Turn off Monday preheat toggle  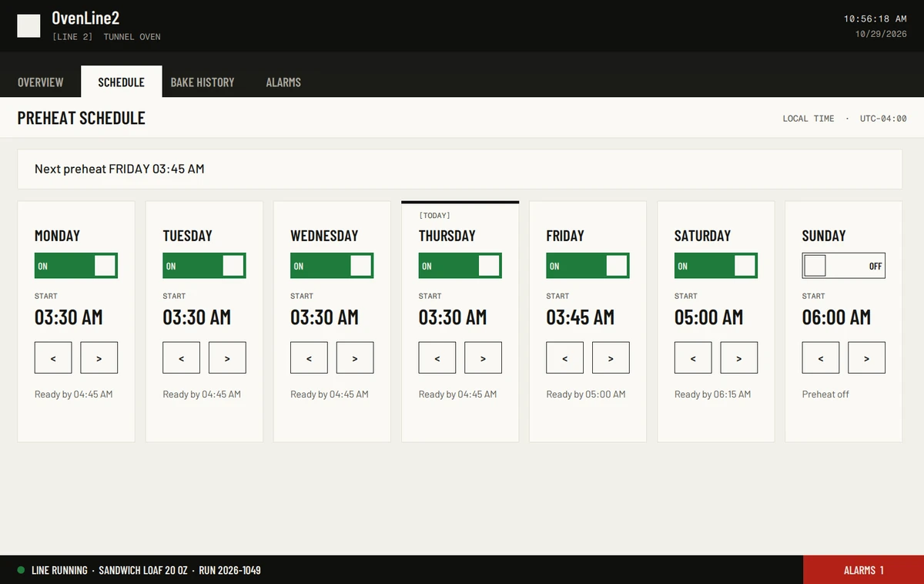pos(76,266)
